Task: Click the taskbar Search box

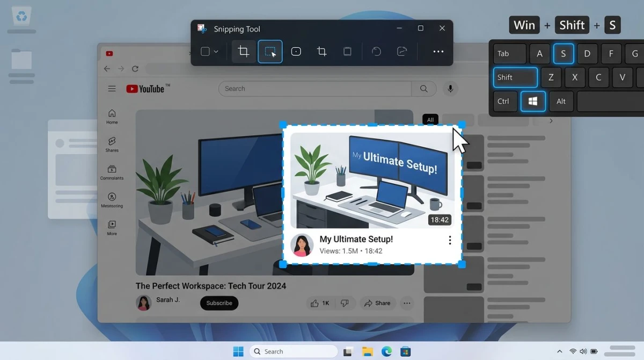Action: [x=294, y=351]
